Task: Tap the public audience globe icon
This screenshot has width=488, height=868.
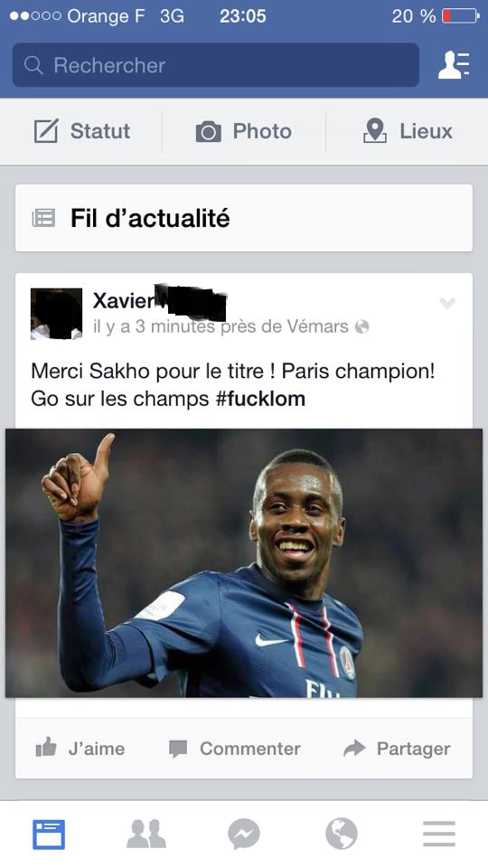Action: pos(361,327)
